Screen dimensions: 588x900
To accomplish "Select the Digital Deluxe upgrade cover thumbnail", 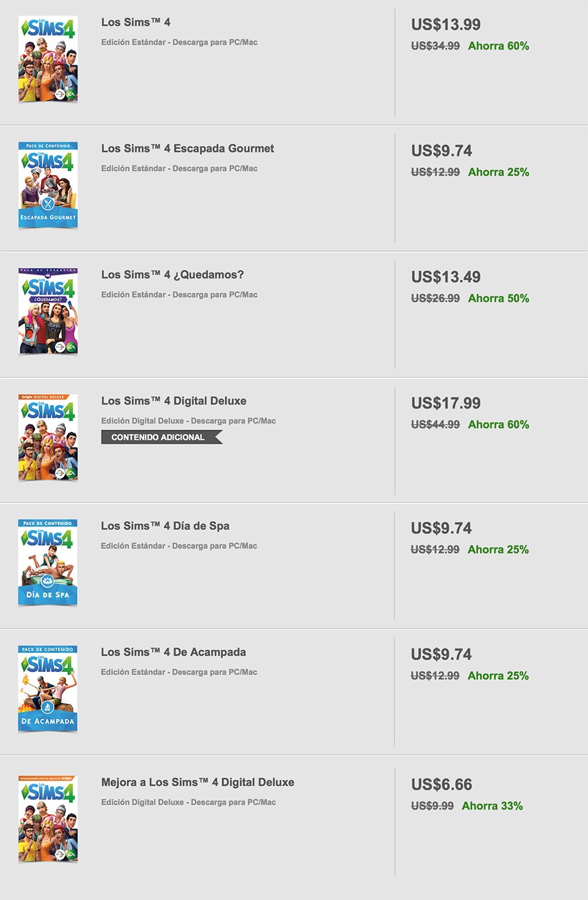I will (x=48, y=819).
